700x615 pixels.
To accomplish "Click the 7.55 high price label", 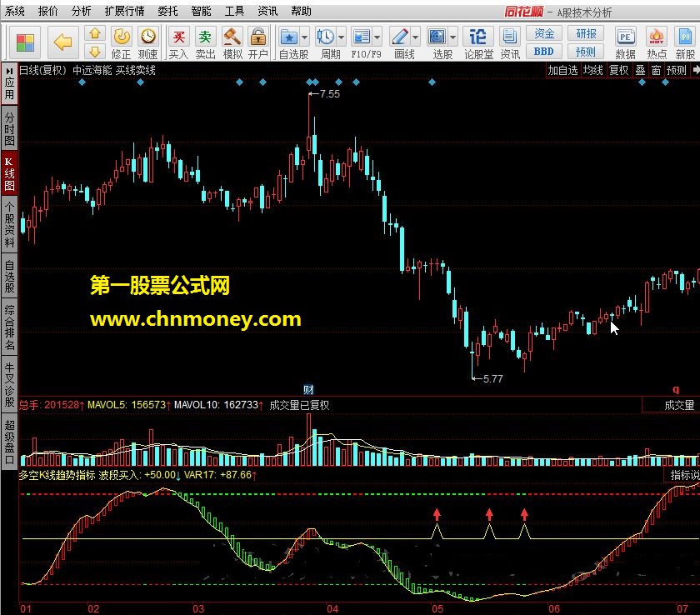I will pos(330,94).
